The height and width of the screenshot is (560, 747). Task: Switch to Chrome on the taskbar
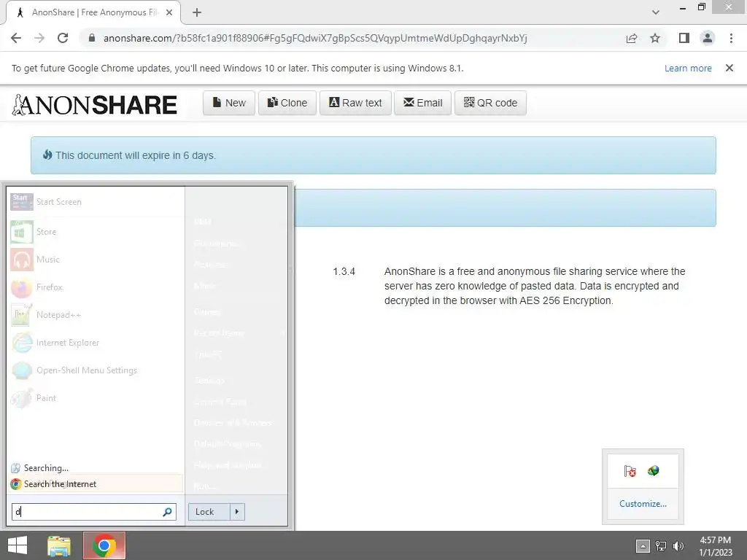(x=104, y=545)
